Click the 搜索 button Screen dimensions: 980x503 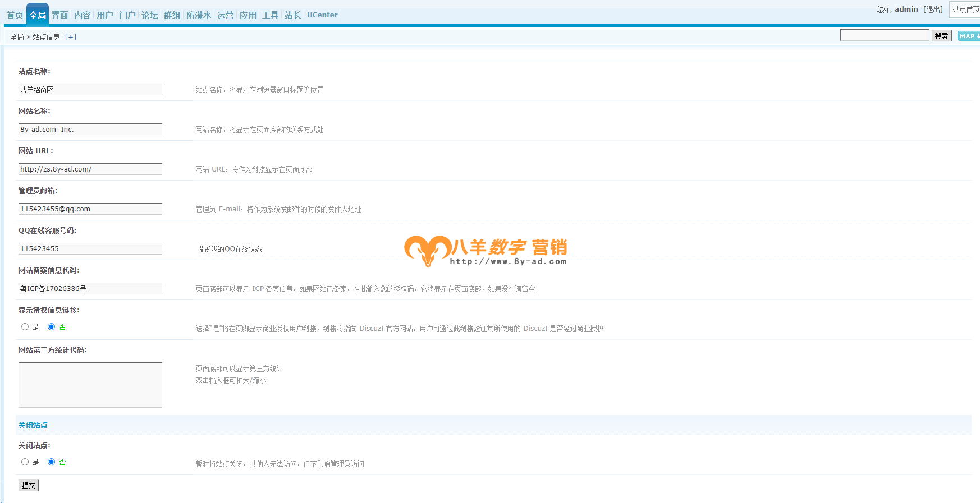942,36
